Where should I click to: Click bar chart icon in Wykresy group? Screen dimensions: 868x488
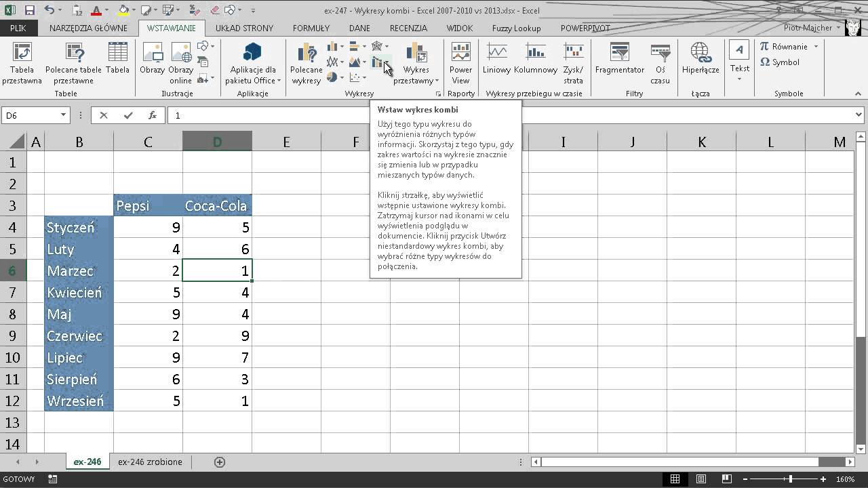coord(354,46)
